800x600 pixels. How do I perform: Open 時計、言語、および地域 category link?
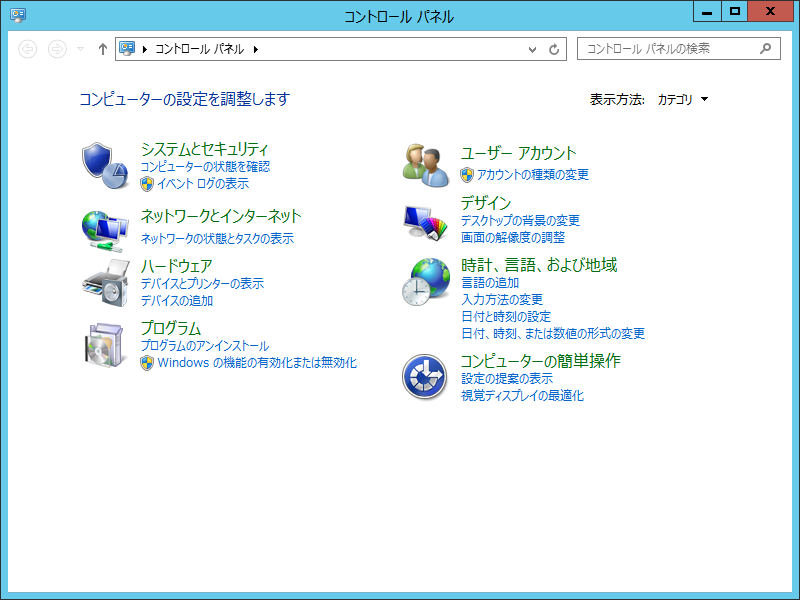(539, 265)
